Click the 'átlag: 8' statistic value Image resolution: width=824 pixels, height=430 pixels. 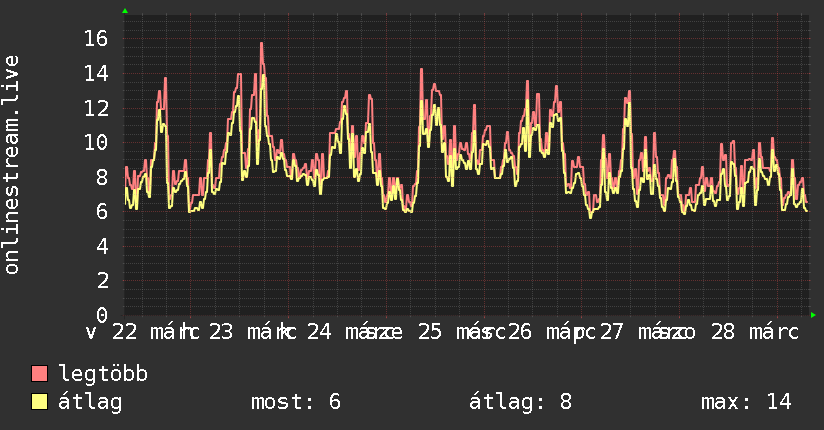520,402
